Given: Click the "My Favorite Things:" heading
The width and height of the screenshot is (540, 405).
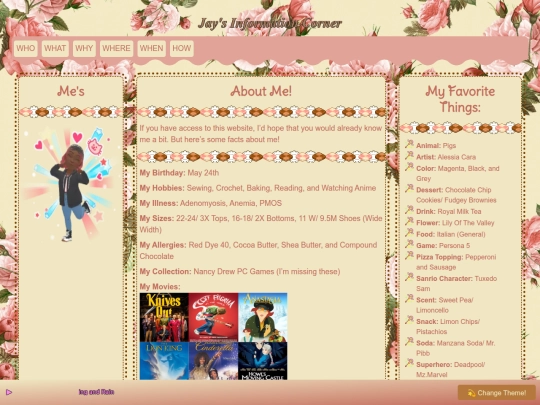Looking at the screenshot, I should (460, 99).
